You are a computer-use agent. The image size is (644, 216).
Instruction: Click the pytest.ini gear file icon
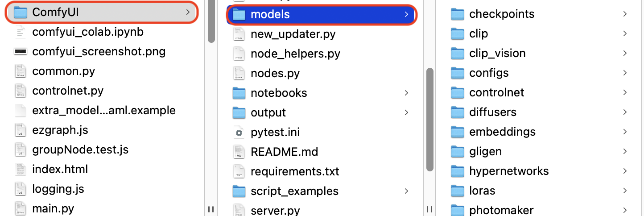coord(239,133)
